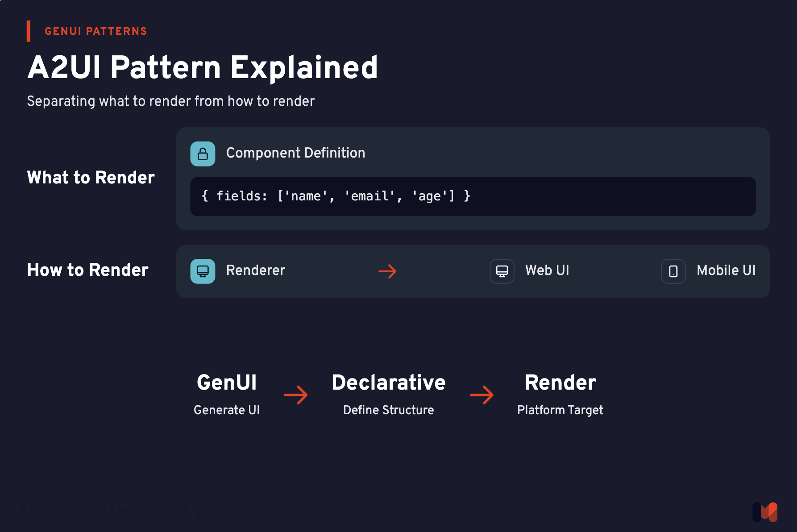
Task: Click the 'How to Render' heading
Action: [88, 270]
